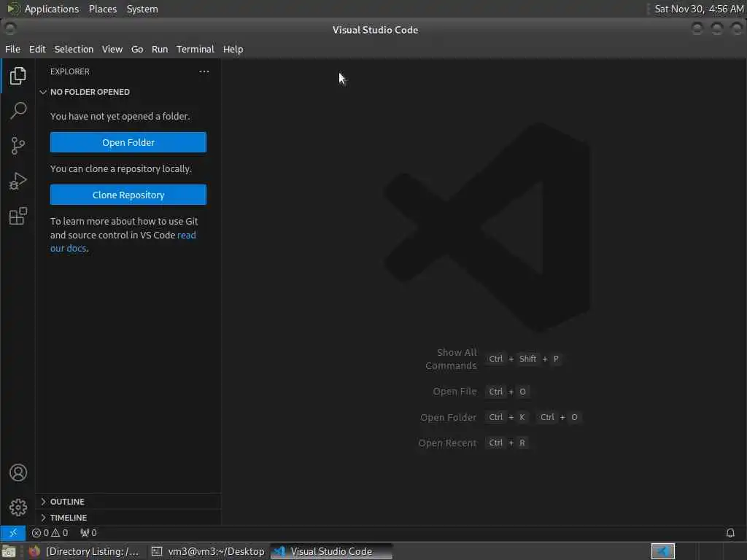Open the Manage gear icon

[18, 507]
